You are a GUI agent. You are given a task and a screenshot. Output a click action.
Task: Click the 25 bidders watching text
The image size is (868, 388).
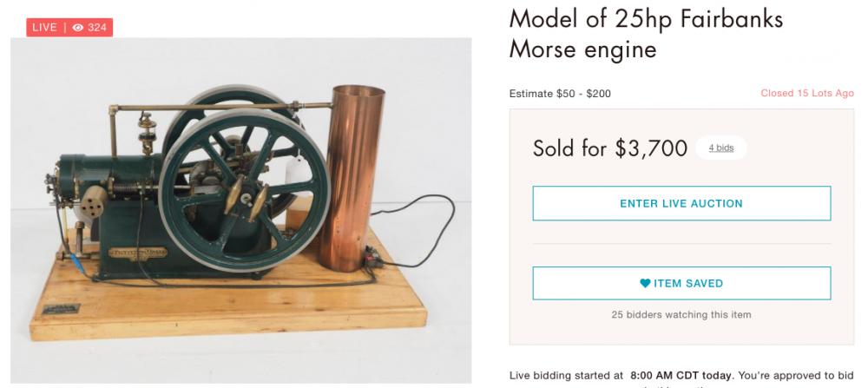click(x=681, y=314)
